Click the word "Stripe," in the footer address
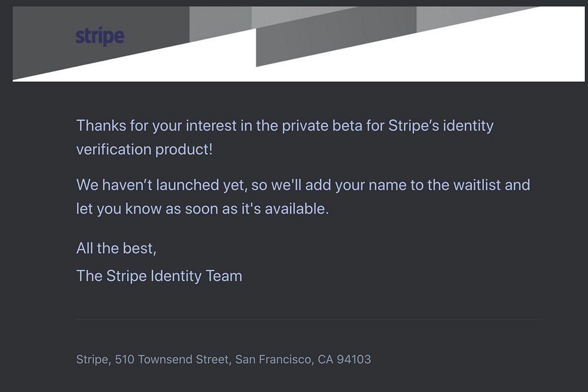Screen dimensions: 588x392 (93, 359)
